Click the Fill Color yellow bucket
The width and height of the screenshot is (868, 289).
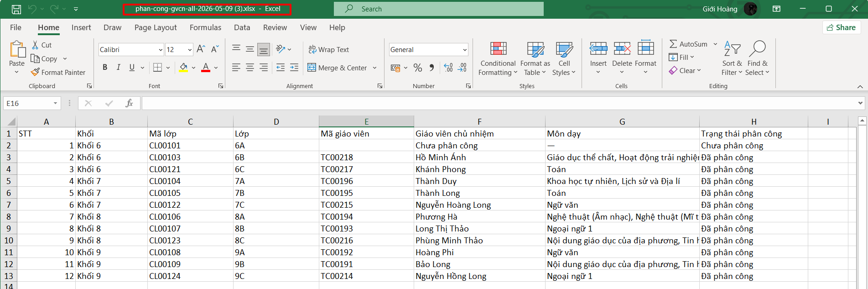coord(183,68)
